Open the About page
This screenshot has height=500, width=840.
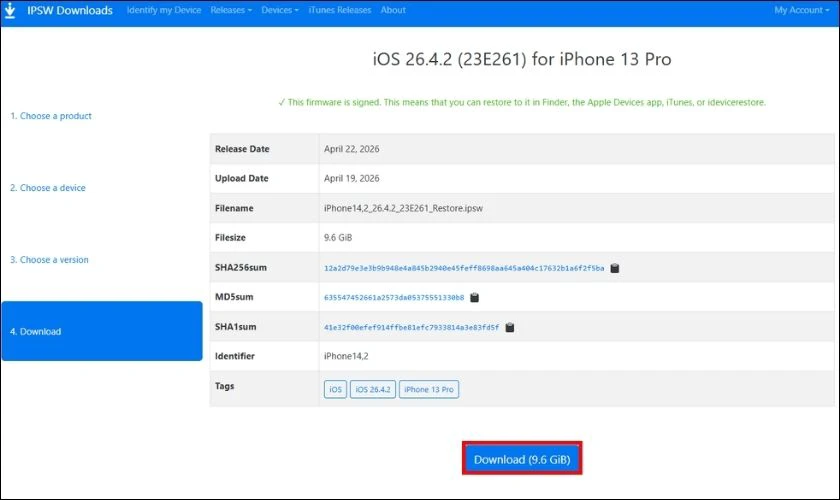[x=393, y=10]
